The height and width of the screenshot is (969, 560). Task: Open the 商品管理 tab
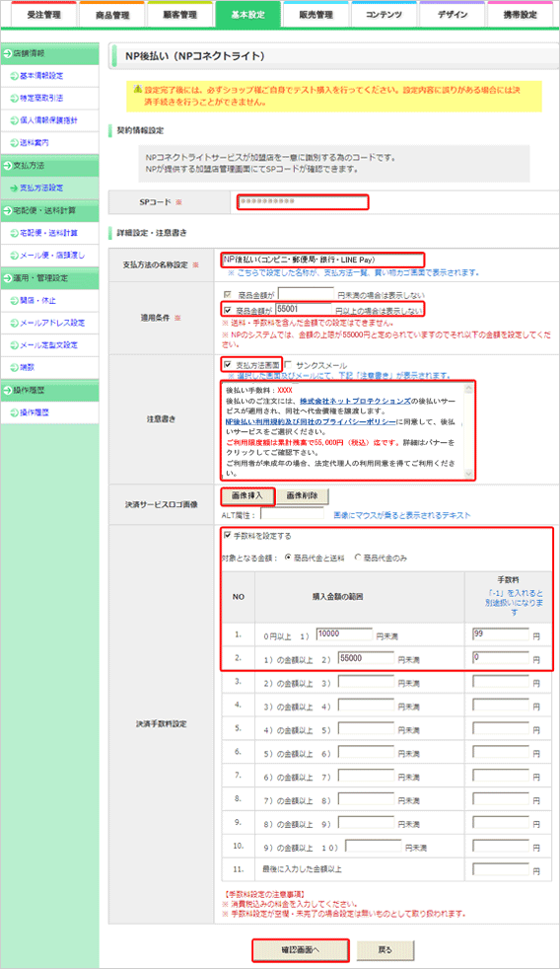[111, 15]
